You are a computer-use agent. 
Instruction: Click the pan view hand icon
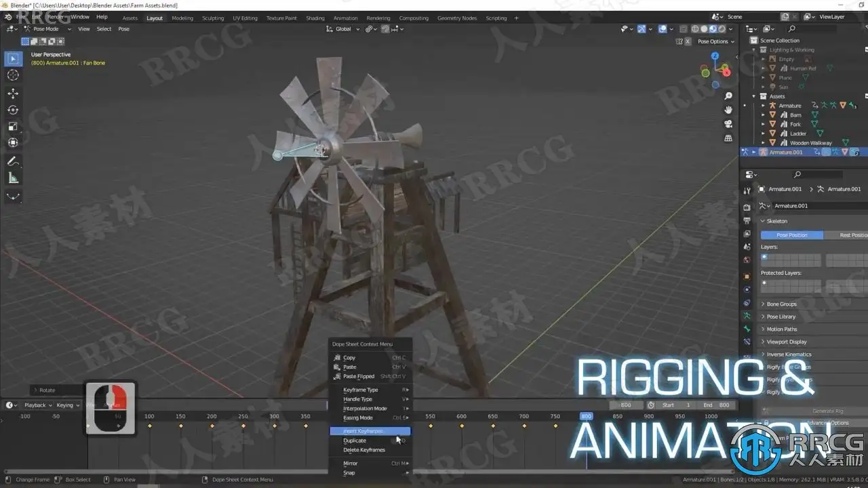(x=728, y=110)
